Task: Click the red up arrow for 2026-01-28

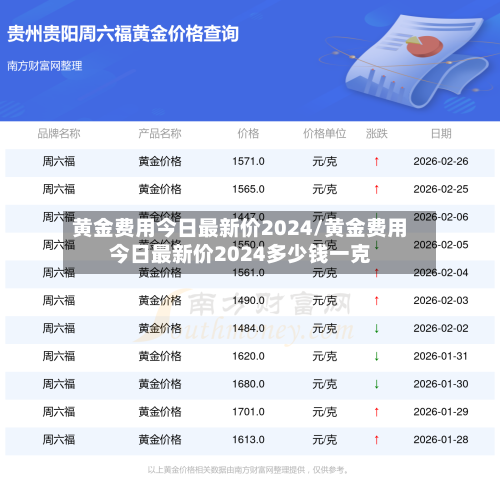Action: tap(377, 440)
